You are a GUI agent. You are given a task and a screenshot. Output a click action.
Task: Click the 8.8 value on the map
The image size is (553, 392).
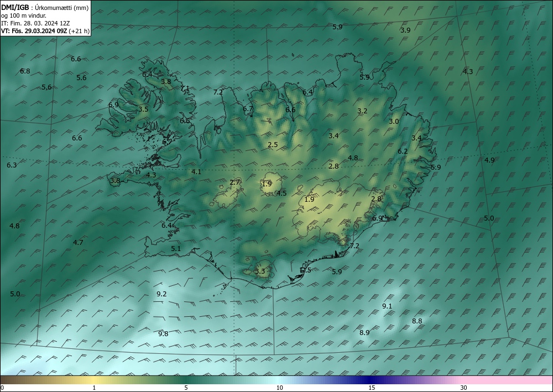click(x=417, y=321)
